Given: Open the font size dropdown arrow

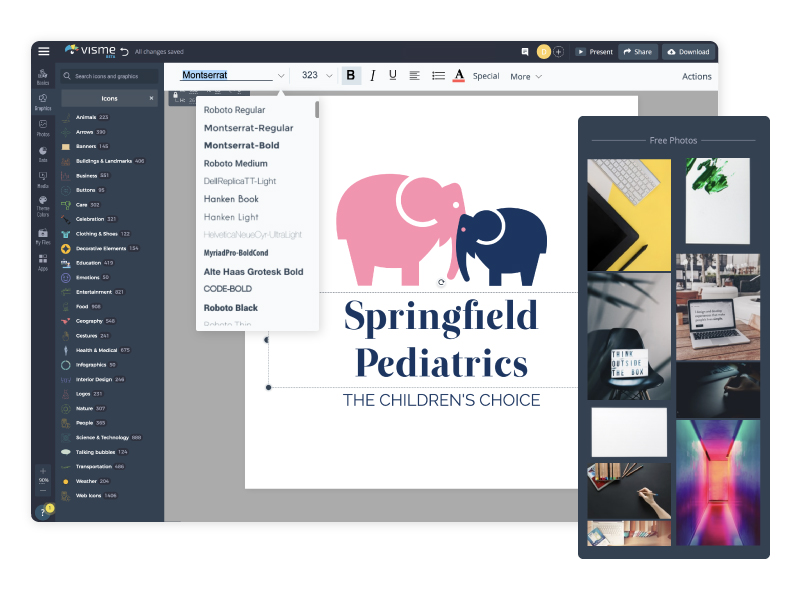Looking at the screenshot, I should 329,76.
